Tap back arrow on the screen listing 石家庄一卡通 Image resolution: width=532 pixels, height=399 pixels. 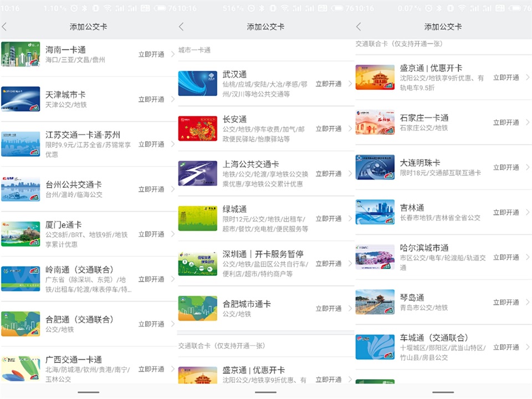[359, 27]
